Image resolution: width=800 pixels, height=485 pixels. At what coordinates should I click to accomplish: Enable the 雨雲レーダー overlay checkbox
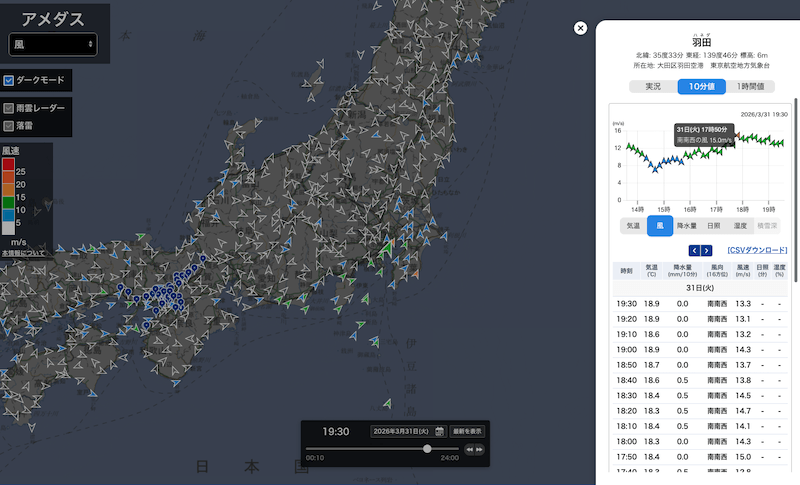pyautogui.click(x=9, y=108)
